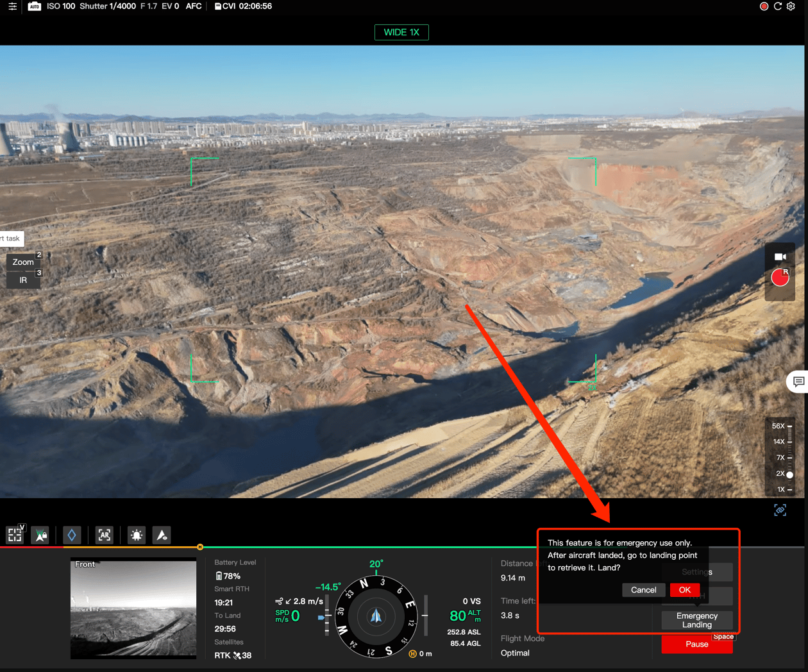The height and width of the screenshot is (672, 808).
Task: Select the navigation arrow visibility icon
Action: [161, 535]
